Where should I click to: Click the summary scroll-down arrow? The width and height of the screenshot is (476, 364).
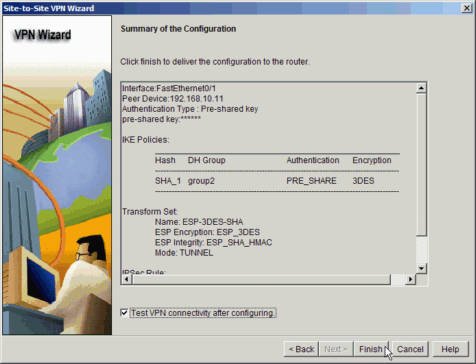(x=421, y=268)
